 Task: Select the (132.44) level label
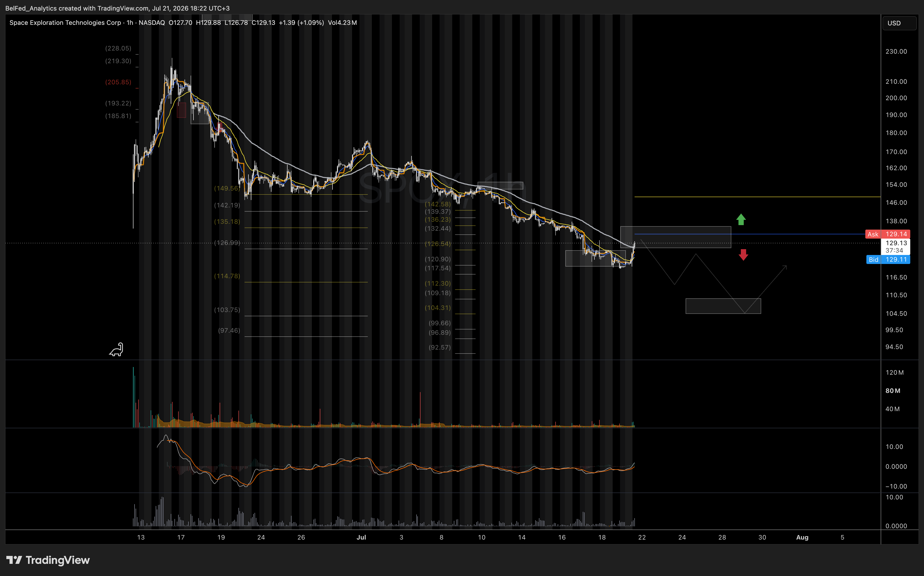[x=437, y=229]
